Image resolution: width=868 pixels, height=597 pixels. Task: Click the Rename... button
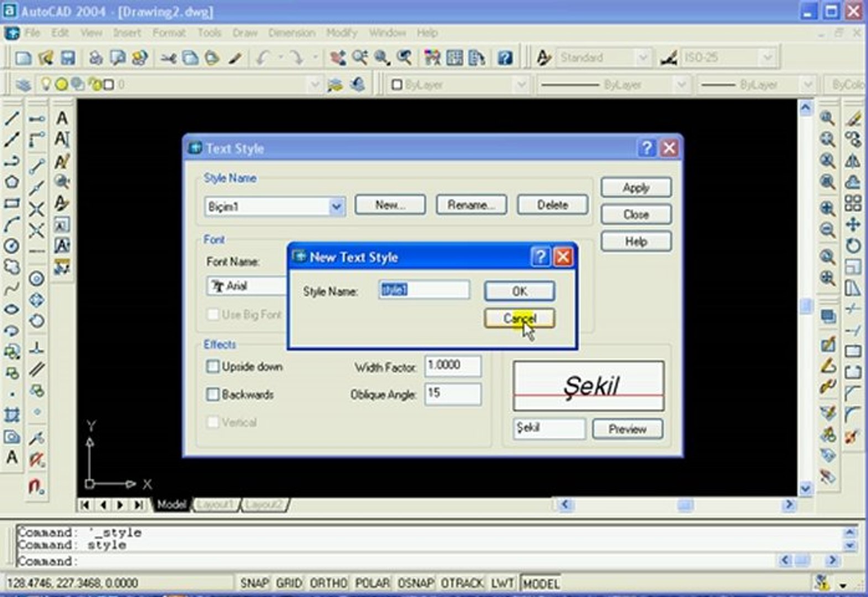[x=472, y=205]
